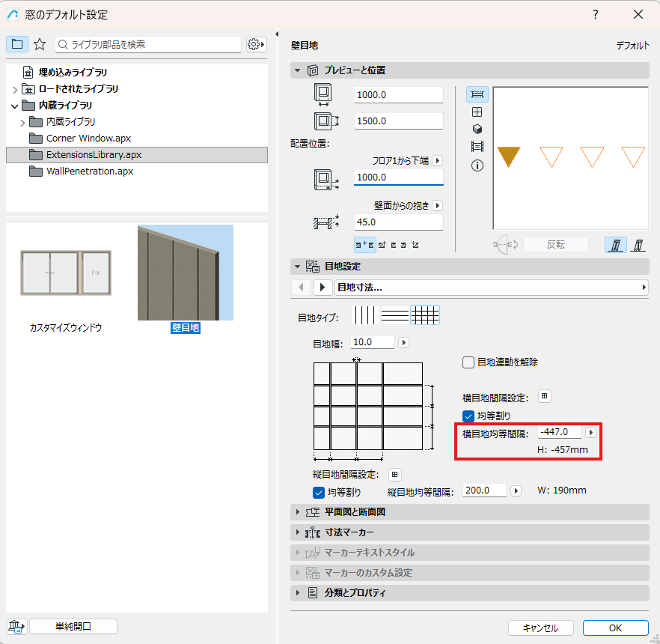Show favorites with the star icon
The height and width of the screenshot is (644, 660).
(x=40, y=44)
